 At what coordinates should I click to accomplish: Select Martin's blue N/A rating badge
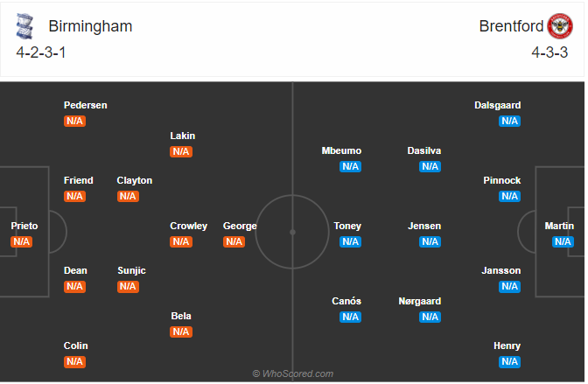pos(563,242)
